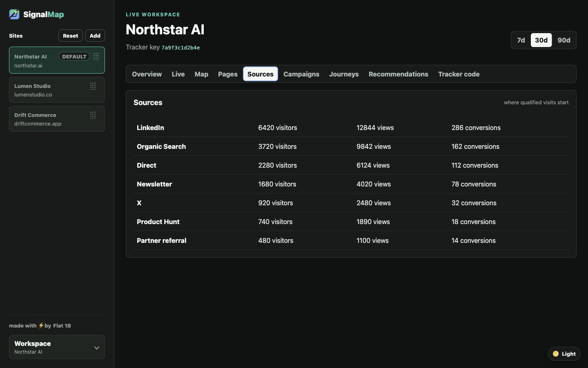Click "2480 views" cell
The image size is (588, 368).
click(374, 203)
